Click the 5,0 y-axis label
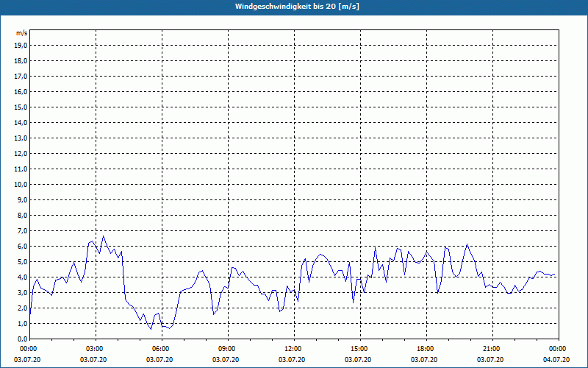The image size is (588, 368). point(22,262)
